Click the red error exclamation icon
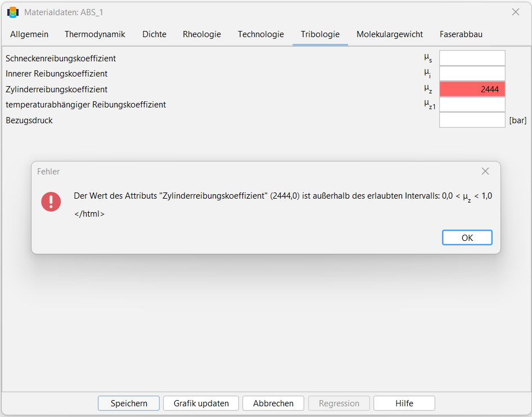 [51, 201]
